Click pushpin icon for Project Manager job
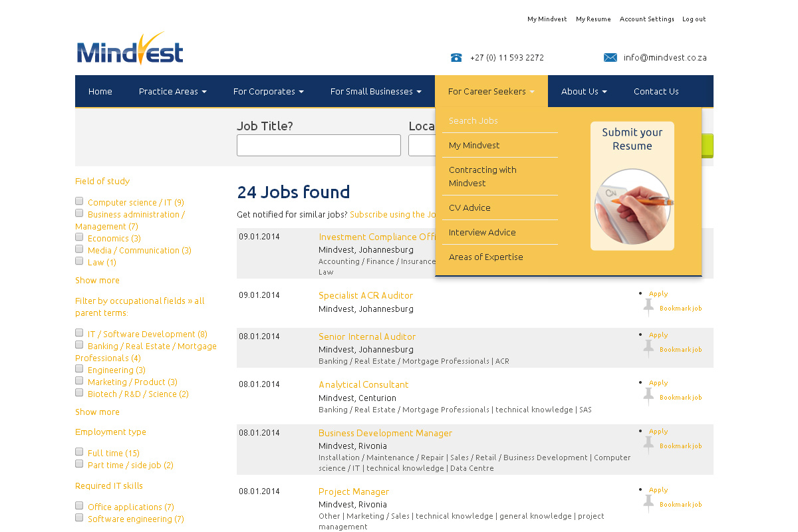The height and width of the screenshot is (532, 798). tap(648, 503)
